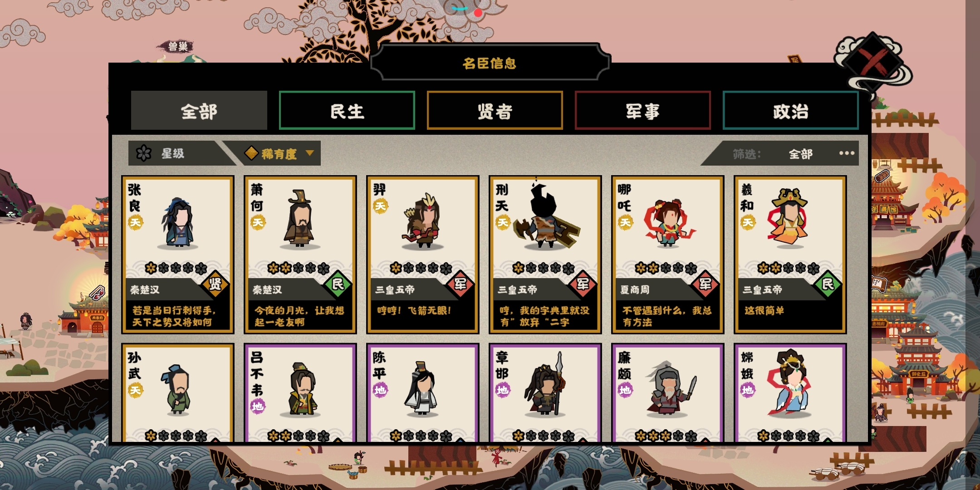Click 羲和 character portrait
Viewport: 980px width, 490px height.
coord(789,218)
